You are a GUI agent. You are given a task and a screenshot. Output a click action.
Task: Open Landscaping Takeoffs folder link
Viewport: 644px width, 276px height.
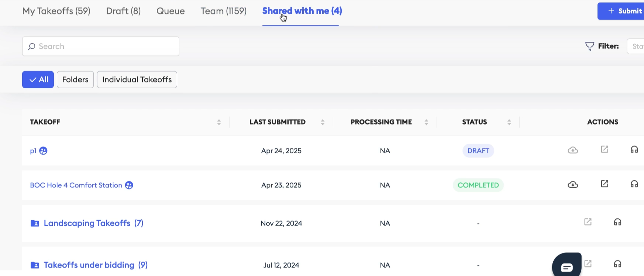pos(87,223)
